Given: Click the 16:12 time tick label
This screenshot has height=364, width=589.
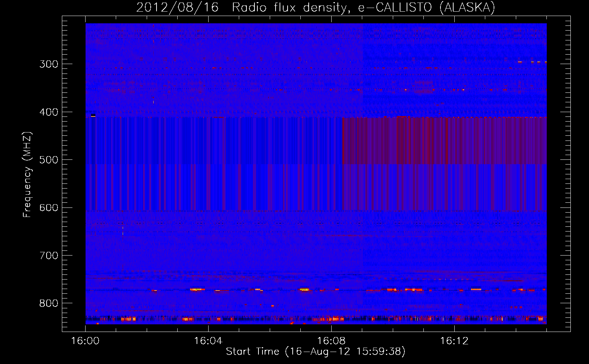Looking at the screenshot, I should (454, 341).
